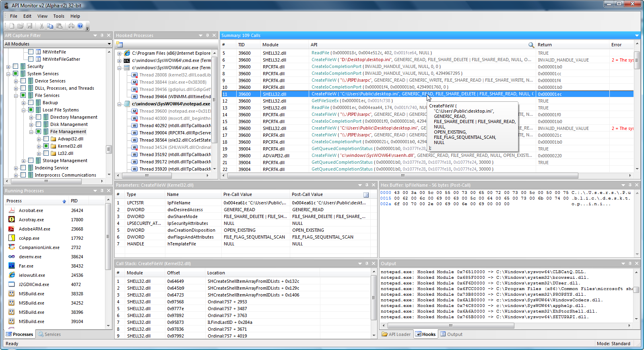Click the Acrobat.exe process icon
Viewport: 644px width, 350px height.
[12, 210]
